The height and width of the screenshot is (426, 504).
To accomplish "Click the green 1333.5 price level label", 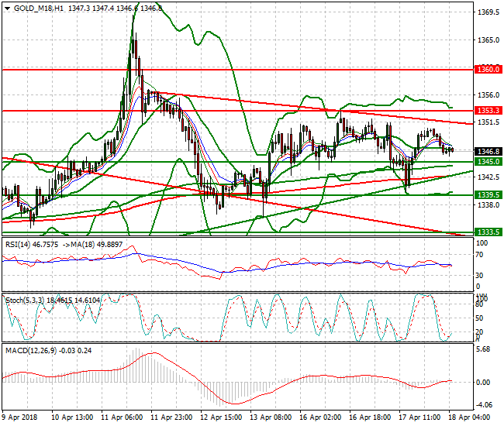I will 488,232.
